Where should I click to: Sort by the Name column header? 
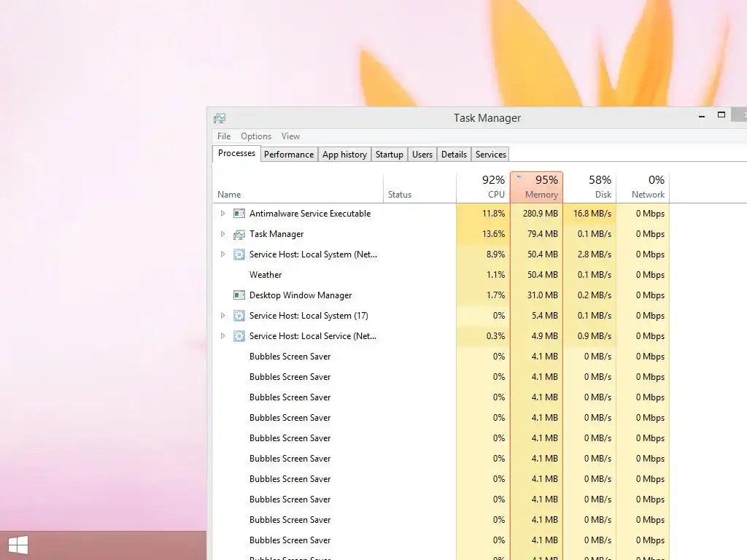(298, 187)
